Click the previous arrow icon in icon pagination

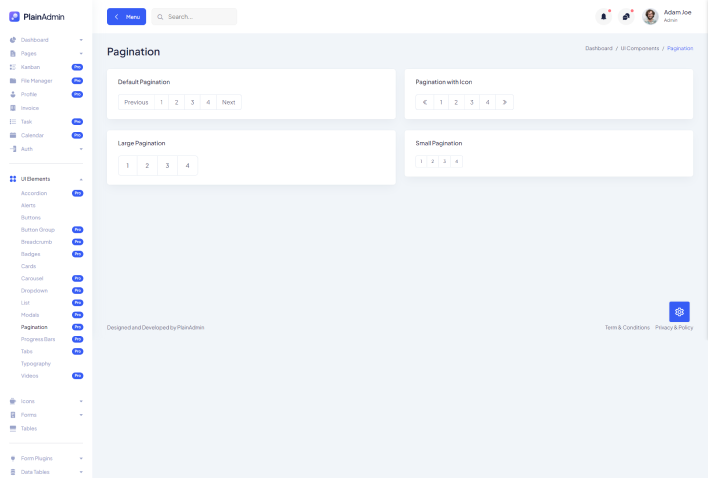coord(425,102)
